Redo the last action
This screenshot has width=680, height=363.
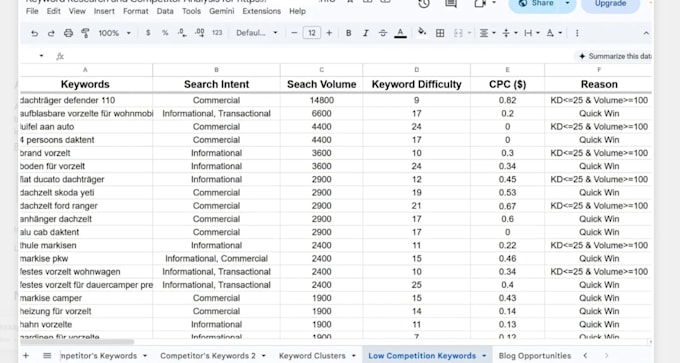tap(51, 33)
